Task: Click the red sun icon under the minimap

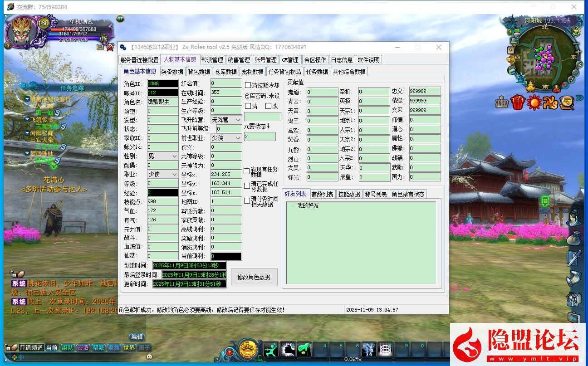Action: click(534, 103)
